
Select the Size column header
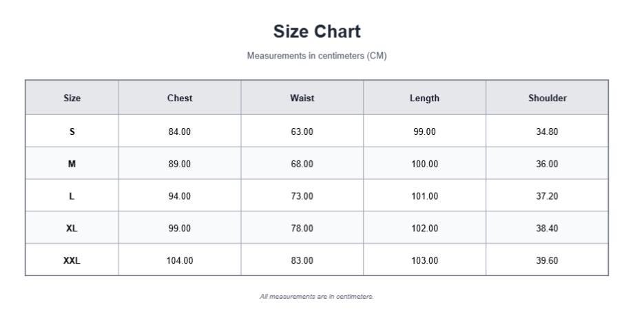coord(72,98)
